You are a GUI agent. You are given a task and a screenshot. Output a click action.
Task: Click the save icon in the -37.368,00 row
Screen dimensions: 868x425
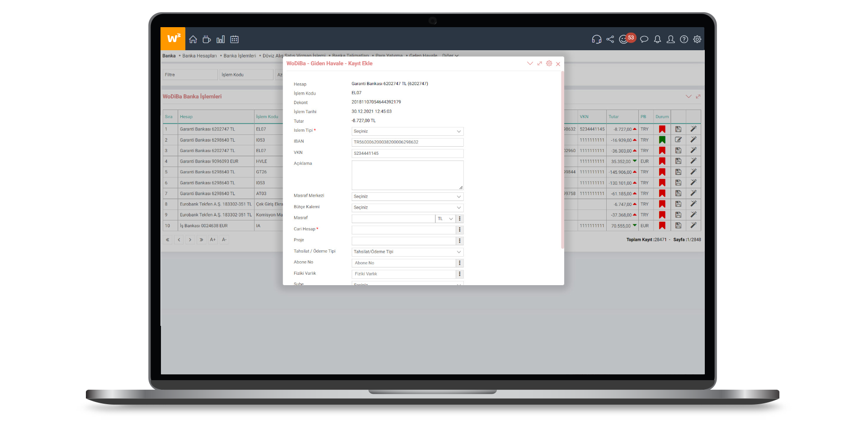(678, 215)
